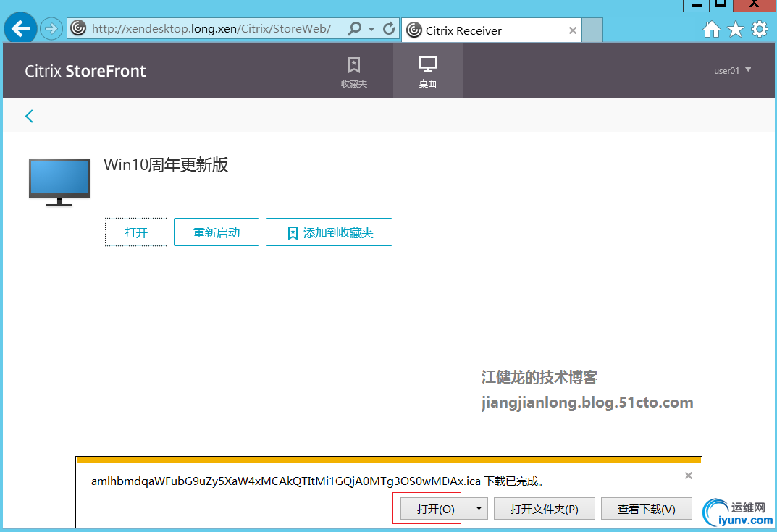Screen dimensions: 777x532
Task: Click the Citrix StoreFront logo
Action: click(85, 71)
